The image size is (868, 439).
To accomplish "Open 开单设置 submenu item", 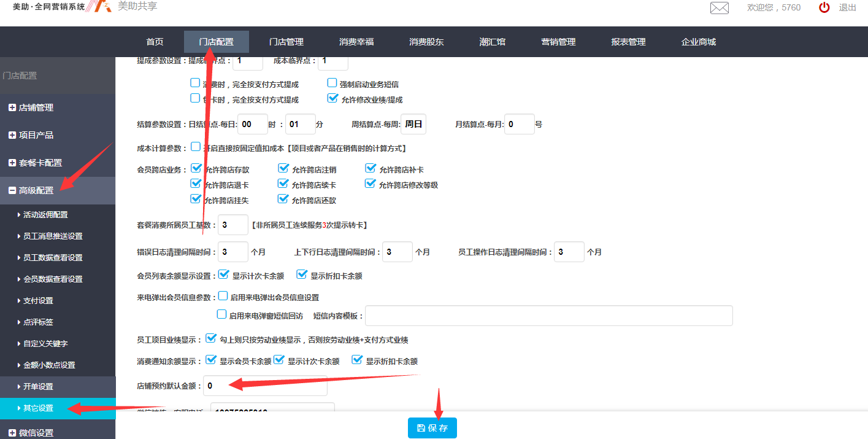I will pyautogui.click(x=38, y=387).
